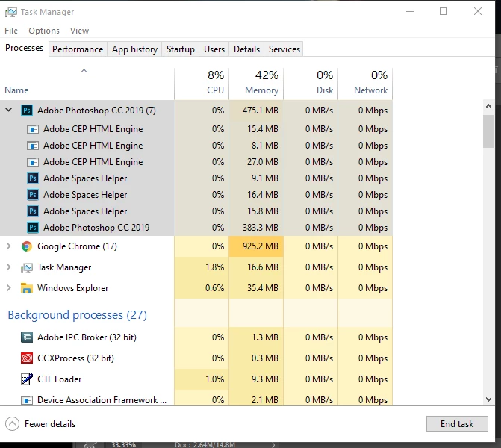Click 33.33% zoom in Photoshop status bar
The height and width of the screenshot is (448, 501).
click(x=124, y=445)
